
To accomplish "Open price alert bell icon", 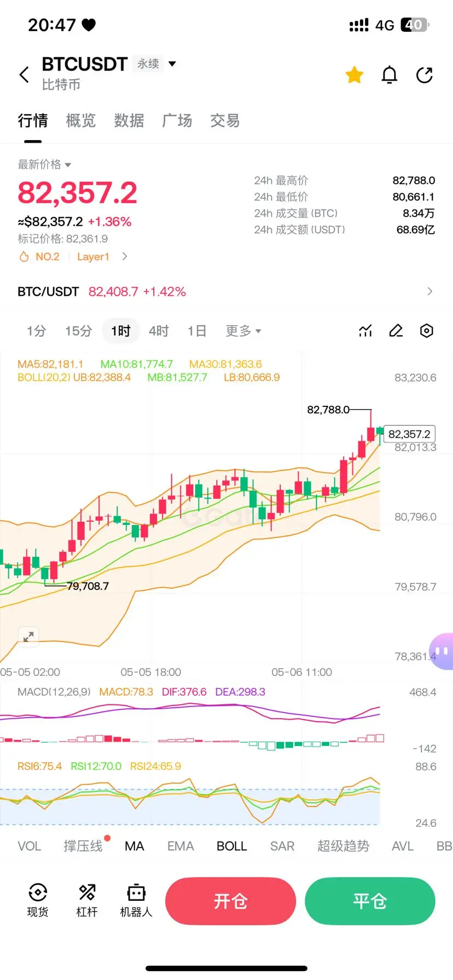I will click(390, 75).
